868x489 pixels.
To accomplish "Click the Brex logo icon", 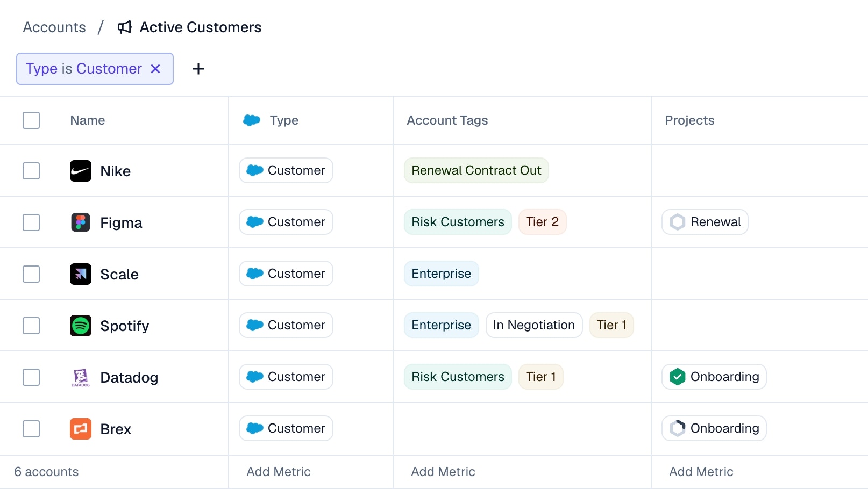I will [x=81, y=429].
